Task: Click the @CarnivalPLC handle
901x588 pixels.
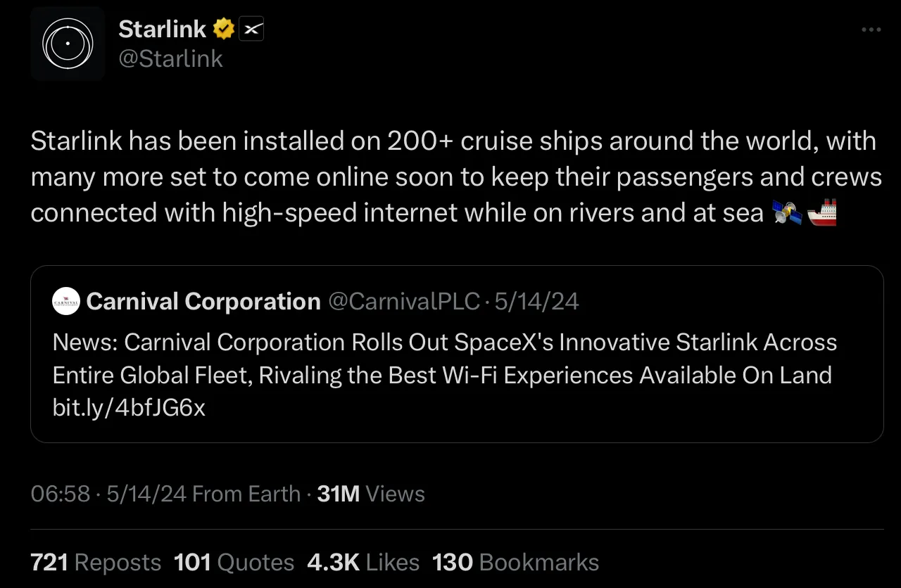Action: (404, 302)
